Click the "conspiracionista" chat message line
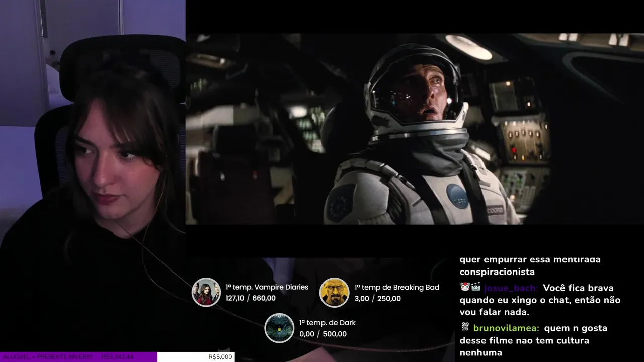This screenshot has width=644, height=362. point(497,272)
